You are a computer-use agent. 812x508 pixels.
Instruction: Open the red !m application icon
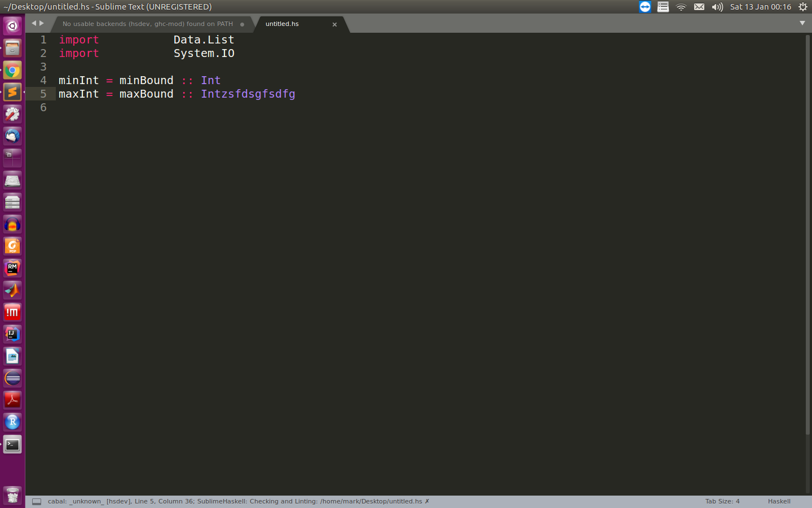click(x=12, y=312)
